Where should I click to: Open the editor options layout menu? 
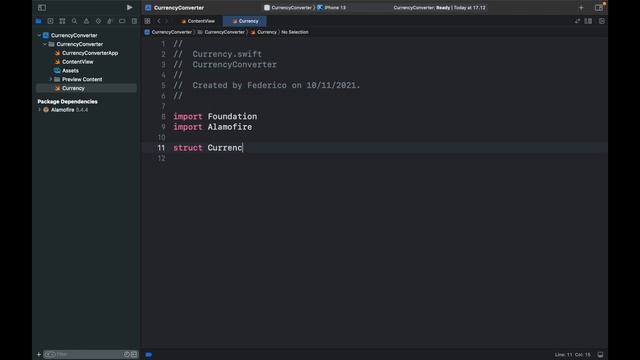point(588,21)
